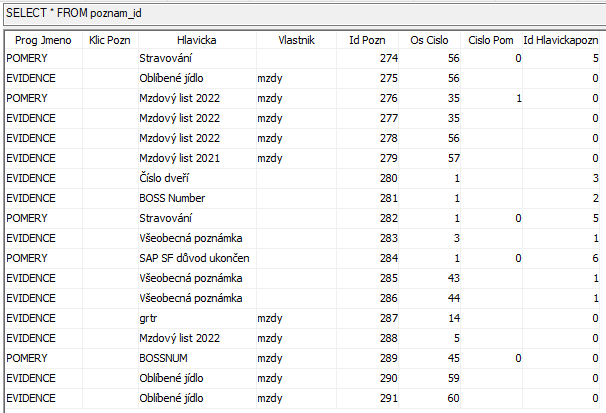
Task: Select the Klic Pozn column header
Action: tap(110, 40)
